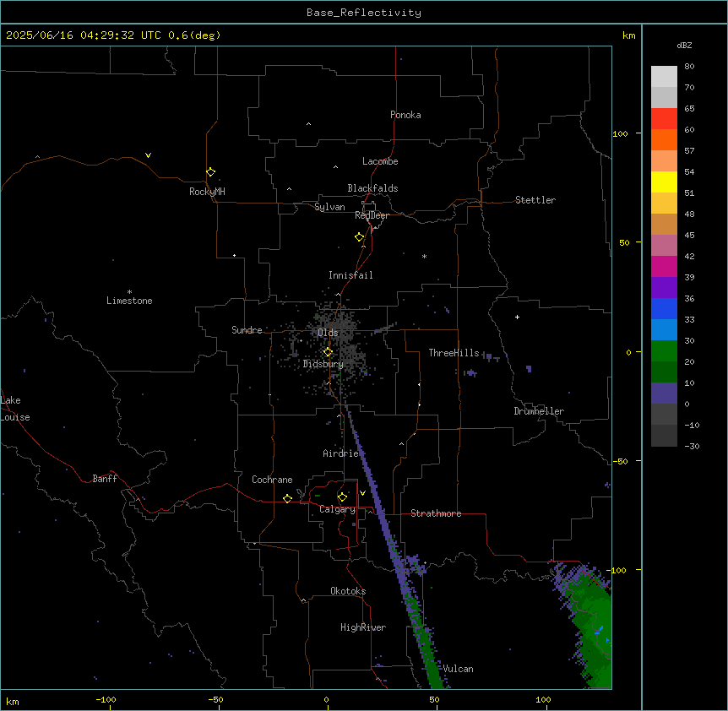Select the Didsbury label
This screenshot has width=728, height=711.
pyautogui.click(x=323, y=364)
